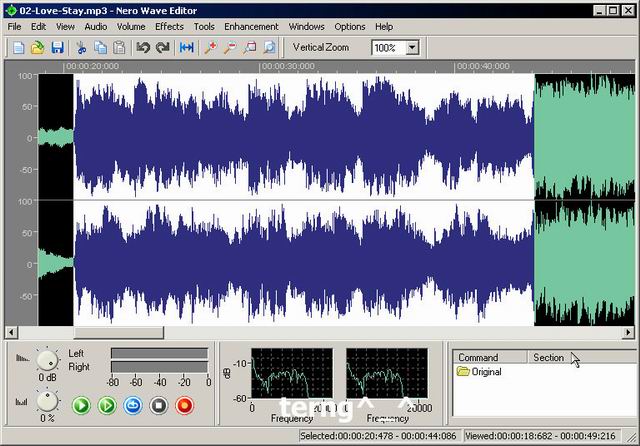Undo the last action

[x=143, y=48]
